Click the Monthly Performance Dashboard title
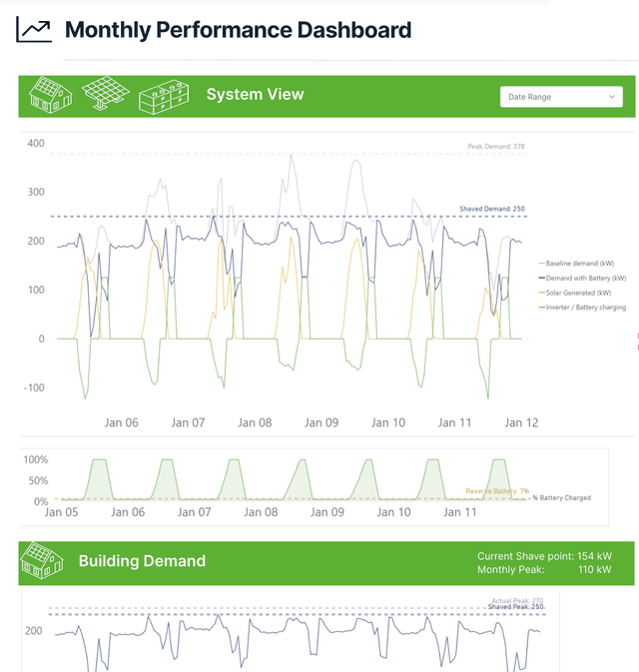 coord(238,30)
